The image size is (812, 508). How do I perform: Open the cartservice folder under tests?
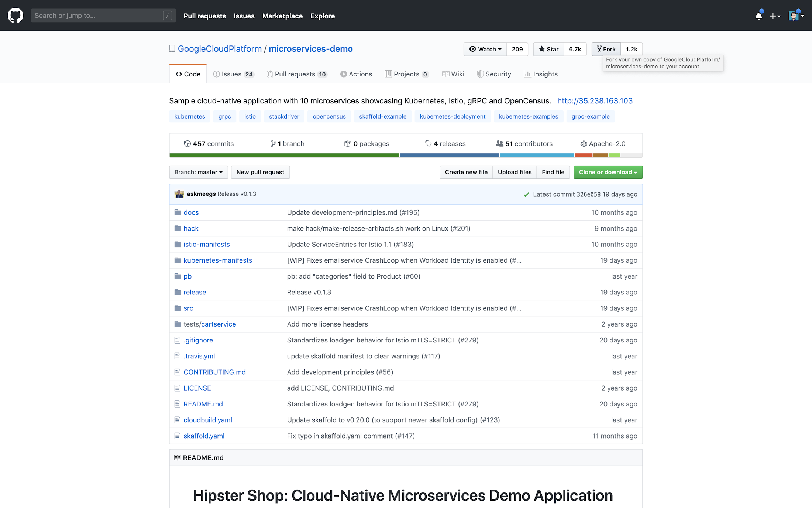[218, 324]
